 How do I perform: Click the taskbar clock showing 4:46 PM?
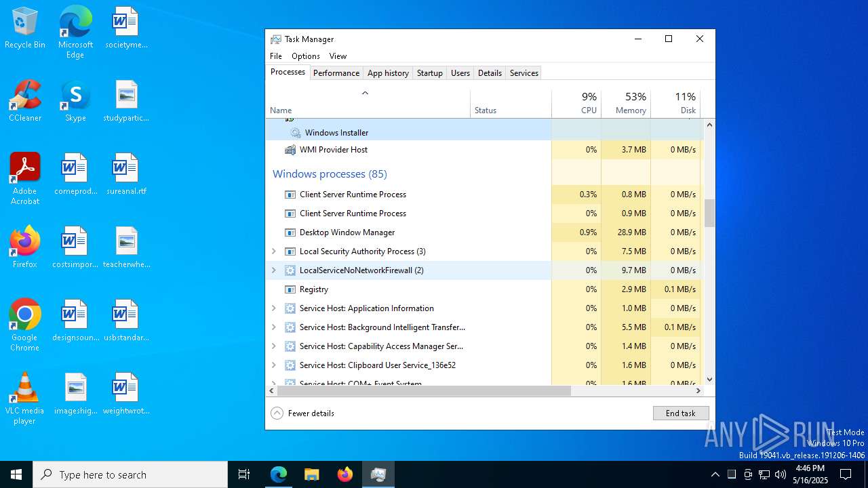click(810, 474)
